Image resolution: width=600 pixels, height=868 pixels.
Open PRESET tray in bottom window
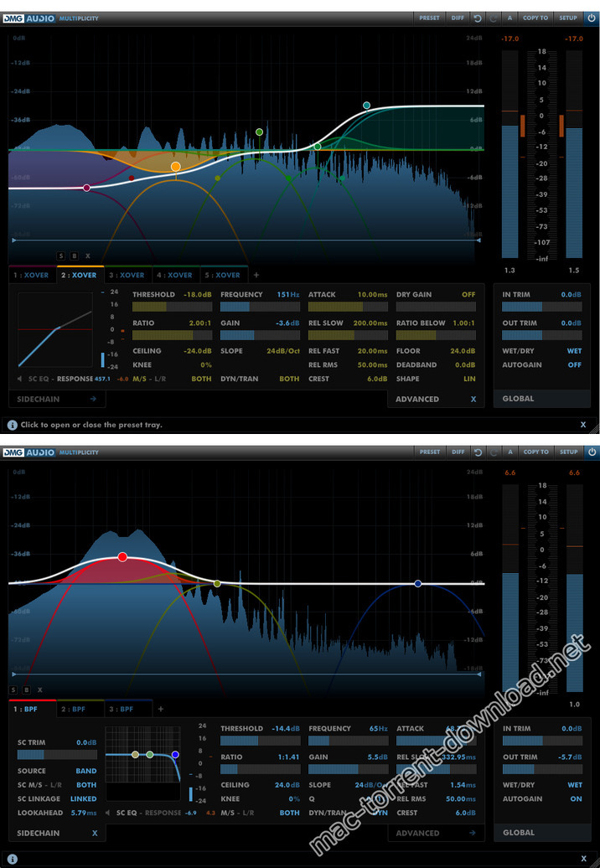coord(429,452)
